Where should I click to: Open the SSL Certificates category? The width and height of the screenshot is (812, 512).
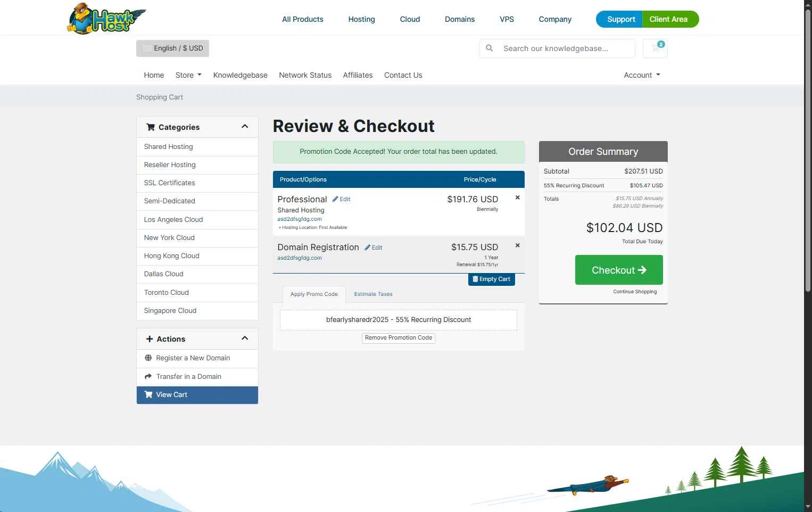(x=197, y=183)
